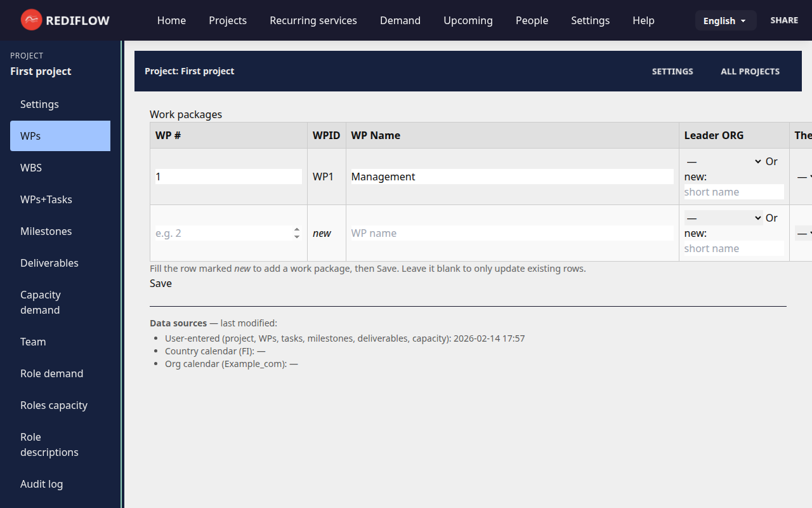Switch to the People page

(x=532, y=20)
